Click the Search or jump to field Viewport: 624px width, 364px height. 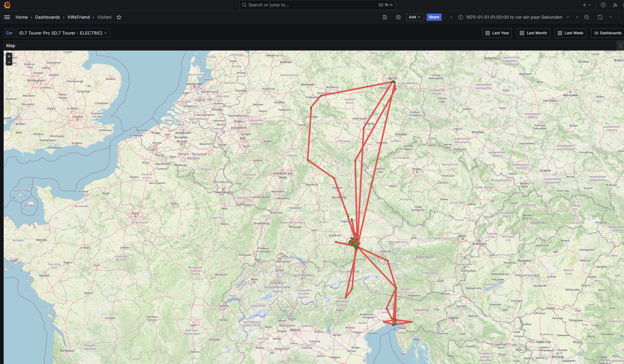[x=317, y=5]
